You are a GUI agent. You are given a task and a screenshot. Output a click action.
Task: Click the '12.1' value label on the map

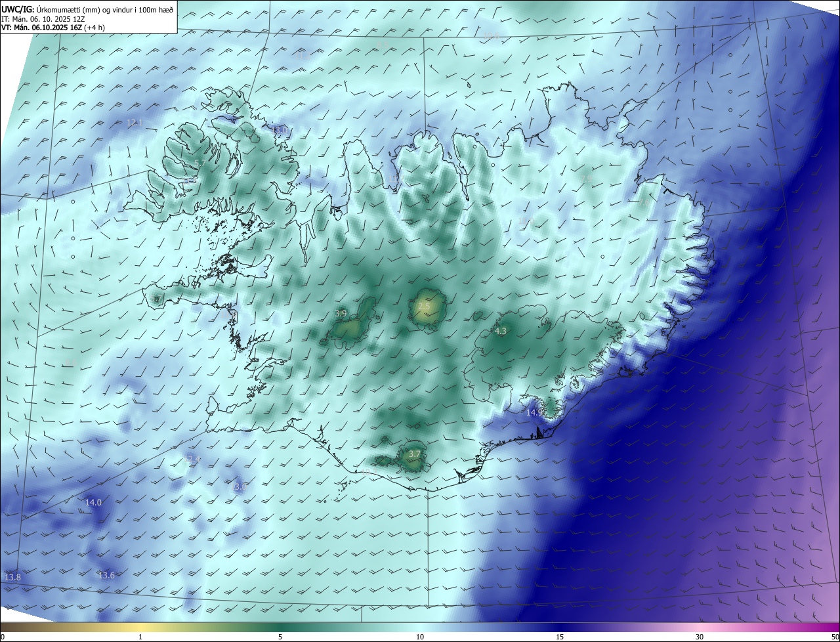coord(135,123)
